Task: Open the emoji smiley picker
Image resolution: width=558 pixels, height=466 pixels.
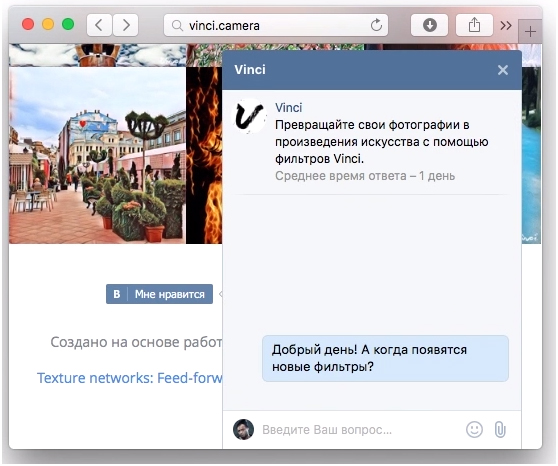Action: [474, 429]
